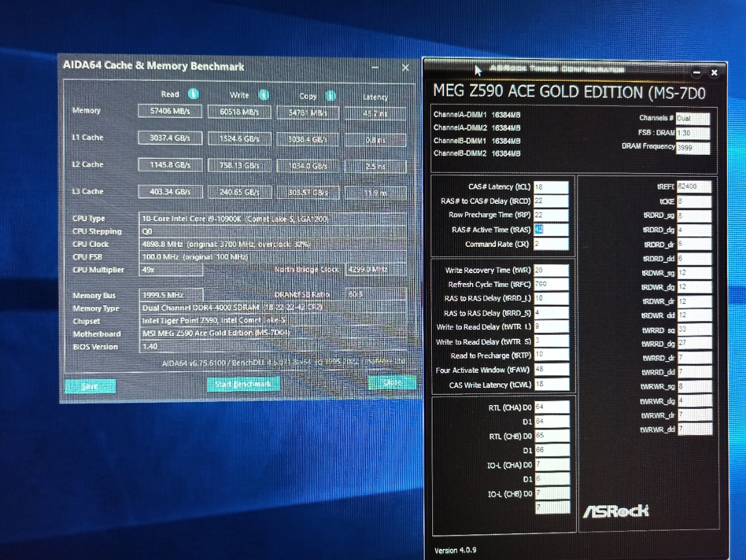This screenshot has width=746, height=560.
Task: Select the tRDRD_dg value field
Action: point(694,230)
